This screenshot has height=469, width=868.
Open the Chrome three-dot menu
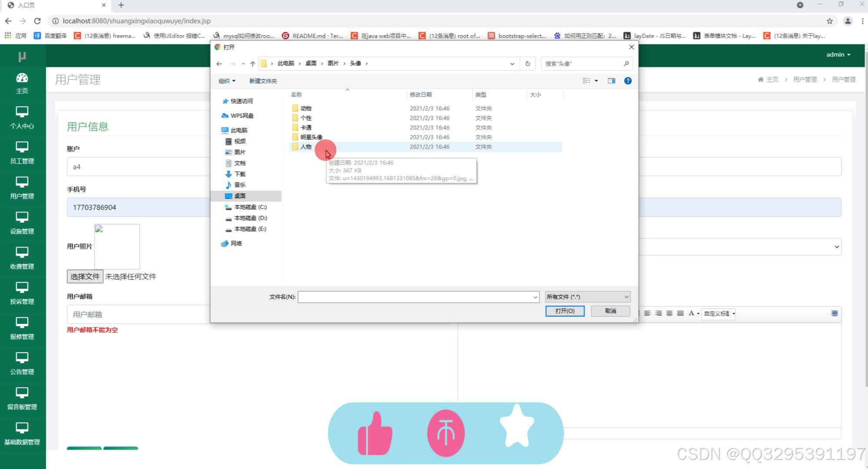(862, 21)
